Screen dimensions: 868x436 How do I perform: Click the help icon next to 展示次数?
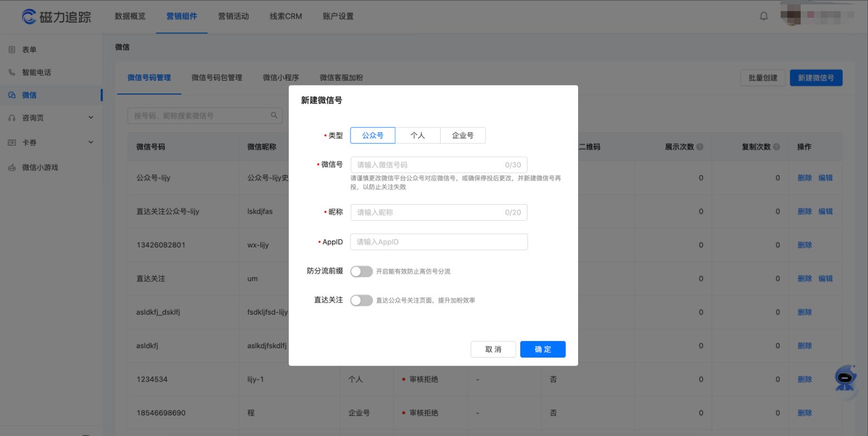(x=701, y=146)
